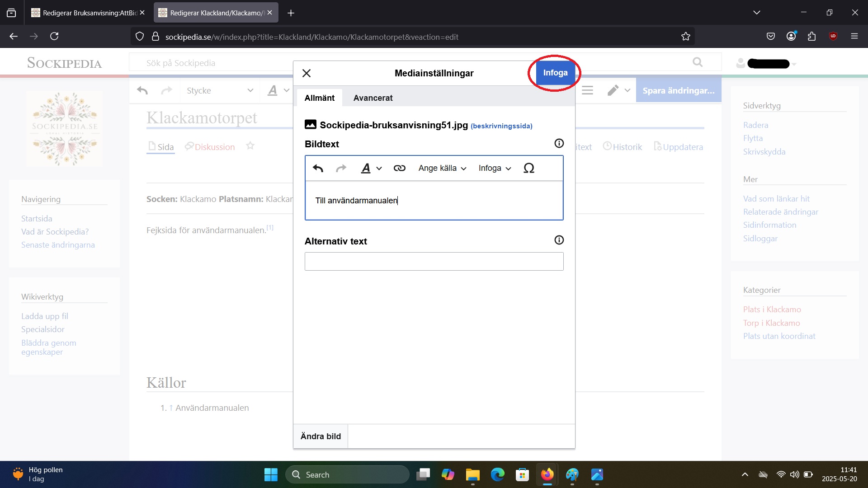868x488 pixels.
Task: Click the link icon in caption toolbar
Action: pos(399,168)
